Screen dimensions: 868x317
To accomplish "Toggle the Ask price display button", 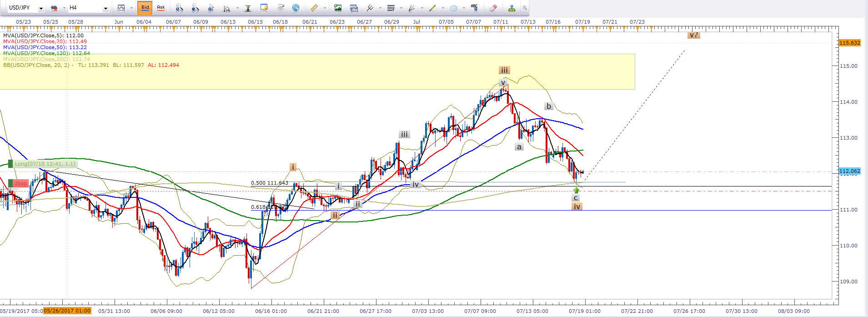I will pyautogui.click(x=161, y=8).
